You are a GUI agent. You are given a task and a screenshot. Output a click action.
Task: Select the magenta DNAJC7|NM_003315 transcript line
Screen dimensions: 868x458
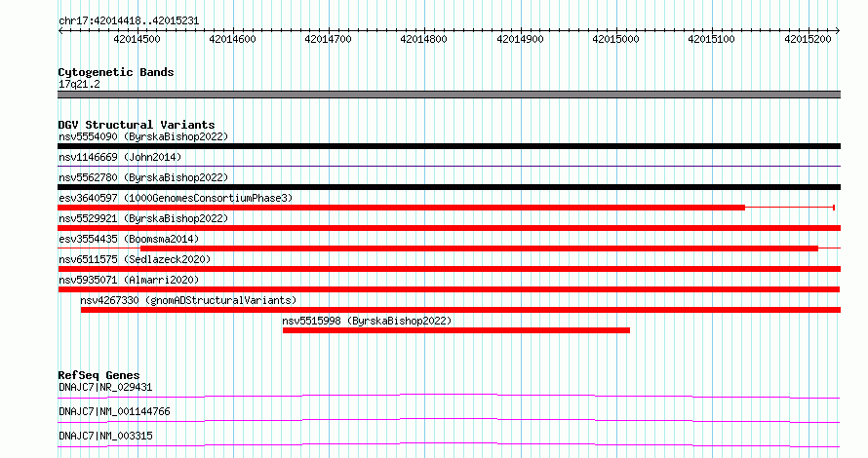[449, 444]
